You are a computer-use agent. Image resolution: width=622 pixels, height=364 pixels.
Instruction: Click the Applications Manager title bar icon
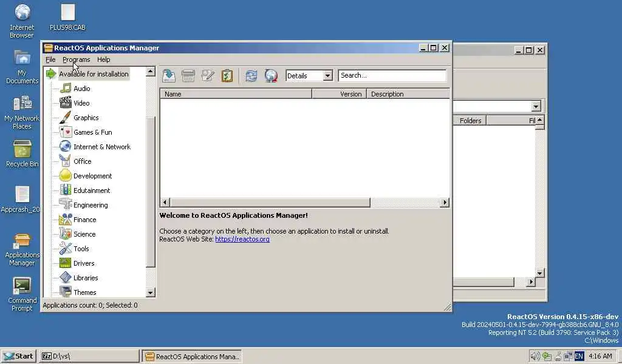[49, 48]
